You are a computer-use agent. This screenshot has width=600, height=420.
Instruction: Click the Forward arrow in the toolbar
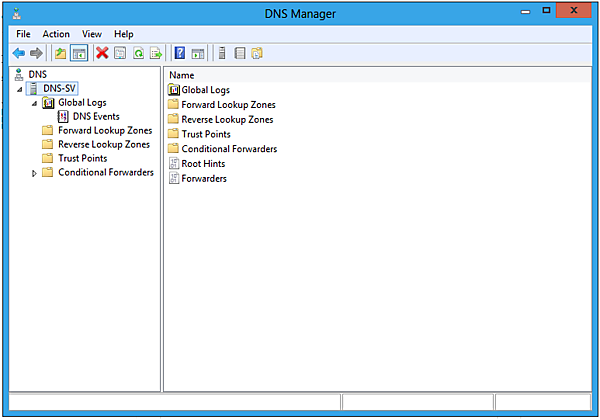point(36,53)
